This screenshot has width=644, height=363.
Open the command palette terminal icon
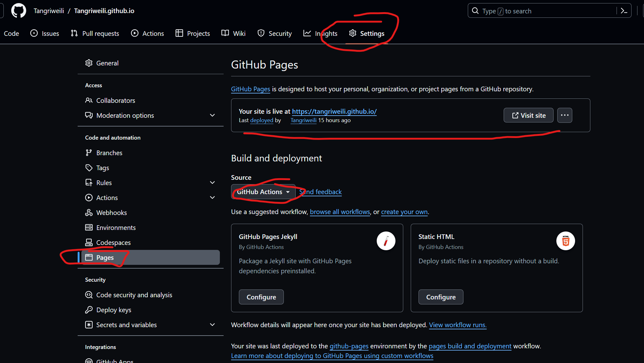click(624, 11)
